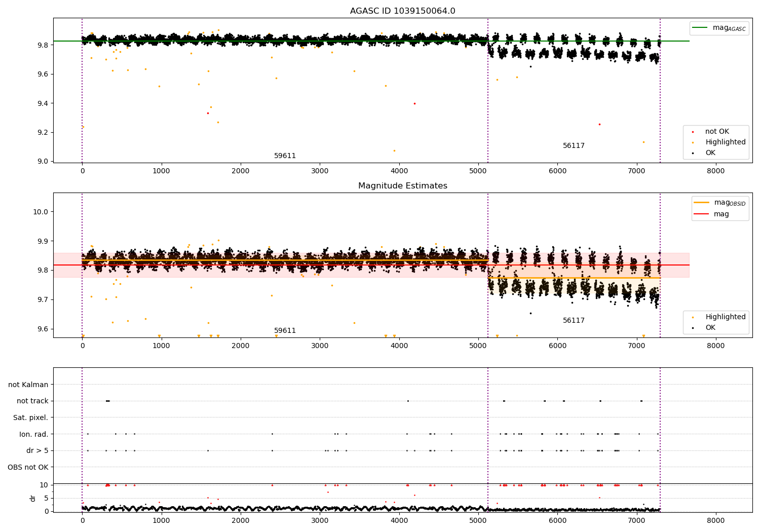The height and width of the screenshot is (532, 760).
Task: Click the 9.8 y-tick of the top plot
Action: [x=43, y=45]
